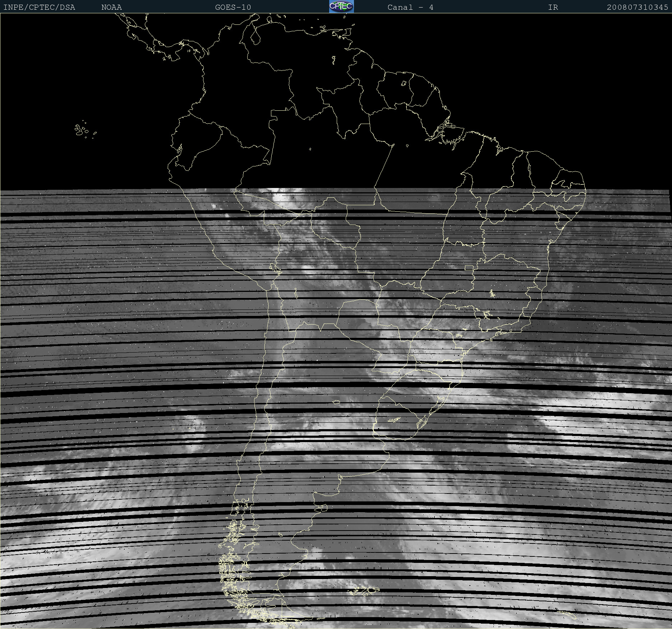Select the 'Canal - 4' channel label

(410, 7)
